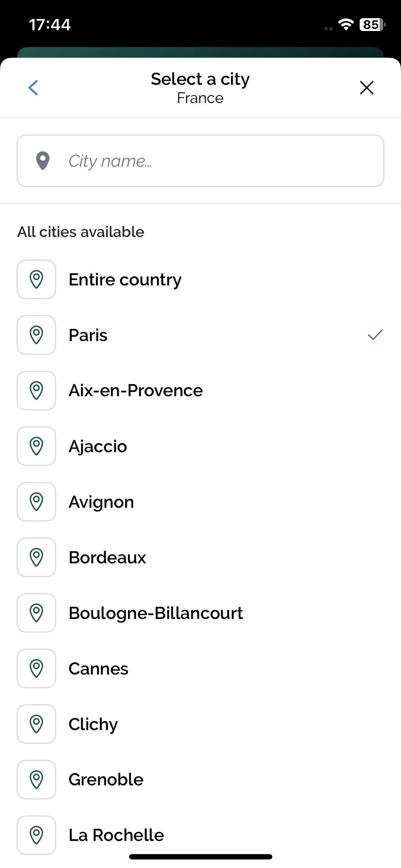Tap the Ajaccio location pin icon
Image resolution: width=401 pixels, height=868 pixels.
[36, 446]
